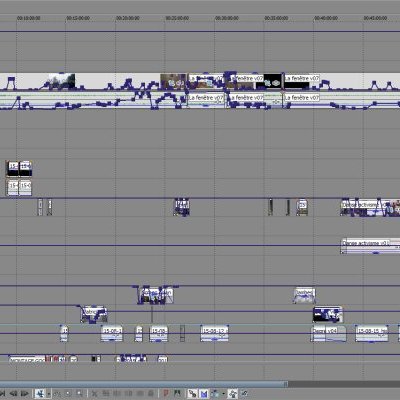Click the Cut scissors icon
Screen dimensions: 400x400
point(94,394)
